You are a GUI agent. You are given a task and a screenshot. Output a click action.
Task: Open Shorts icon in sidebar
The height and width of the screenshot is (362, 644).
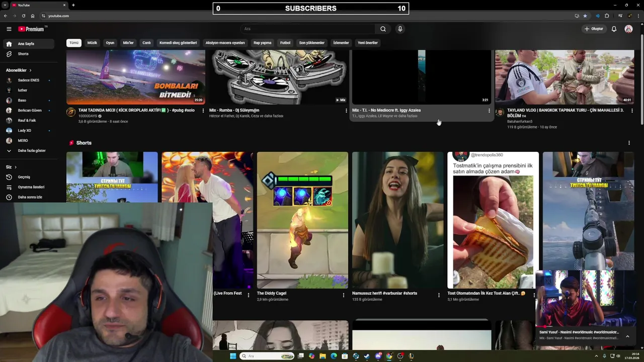pyautogui.click(x=9, y=54)
